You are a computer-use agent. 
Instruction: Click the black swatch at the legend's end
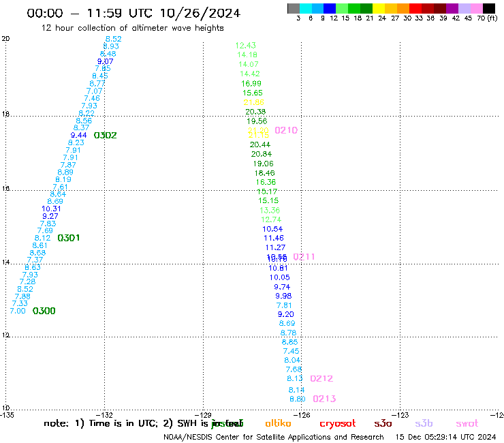(x=489, y=8)
